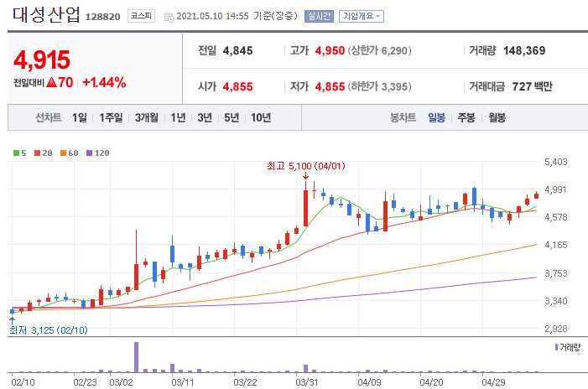This screenshot has height=389, width=588.
Task: Click the green 5-day moving average swatch
Action: point(16,153)
